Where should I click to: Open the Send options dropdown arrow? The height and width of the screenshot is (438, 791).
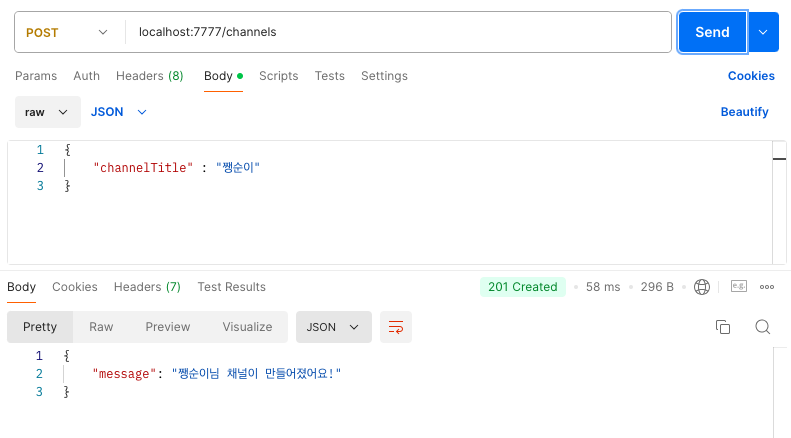(763, 32)
